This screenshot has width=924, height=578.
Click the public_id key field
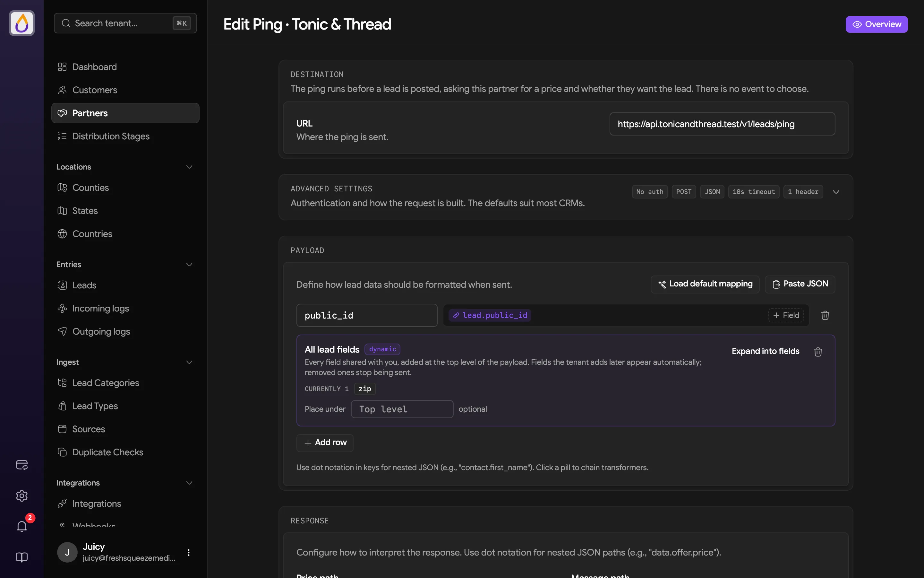pos(366,315)
